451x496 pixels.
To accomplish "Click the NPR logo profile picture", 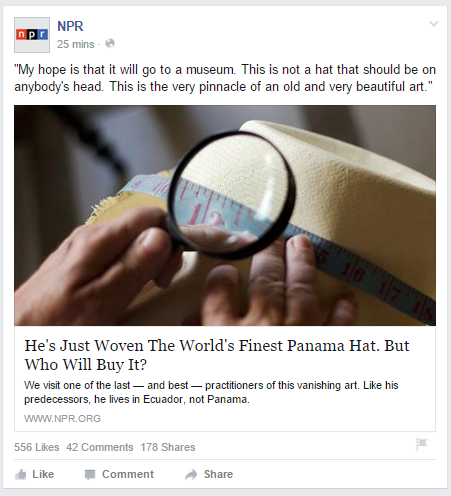I will (32, 35).
